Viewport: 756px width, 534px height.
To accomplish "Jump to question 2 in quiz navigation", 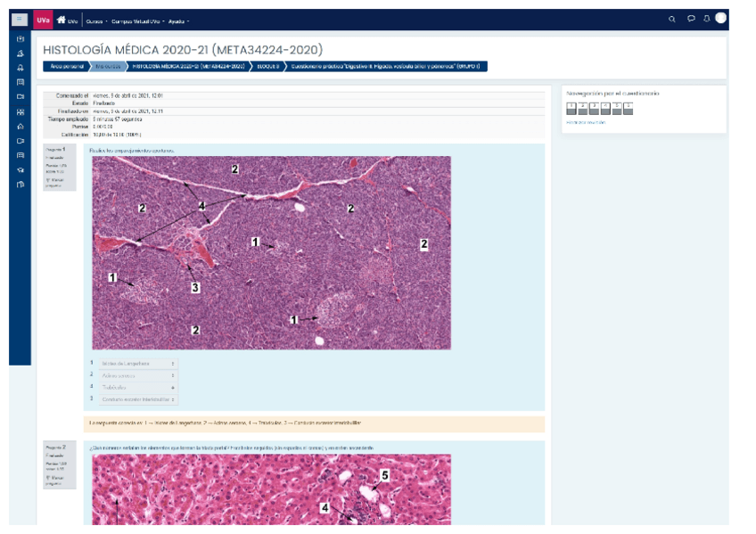I will pyautogui.click(x=582, y=109).
